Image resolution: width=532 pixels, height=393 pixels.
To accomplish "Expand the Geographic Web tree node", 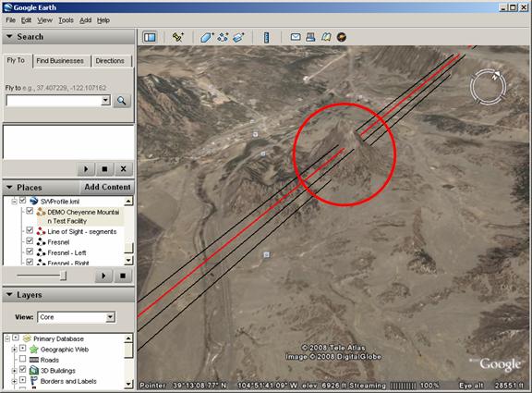I will (x=14, y=350).
